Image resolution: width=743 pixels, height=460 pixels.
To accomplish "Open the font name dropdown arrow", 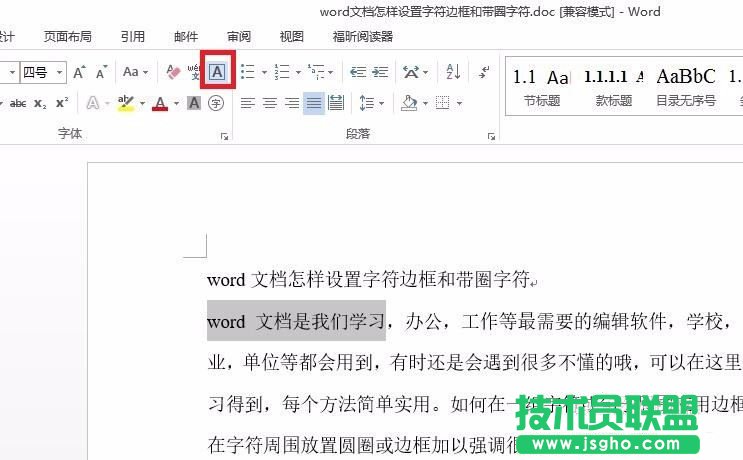I will tap(12, 72).
